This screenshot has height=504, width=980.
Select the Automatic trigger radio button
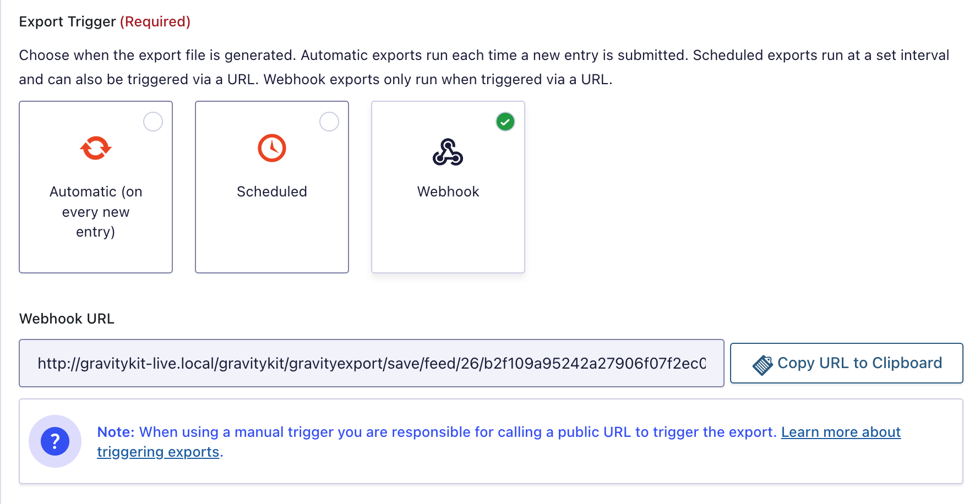click(153, 122)
